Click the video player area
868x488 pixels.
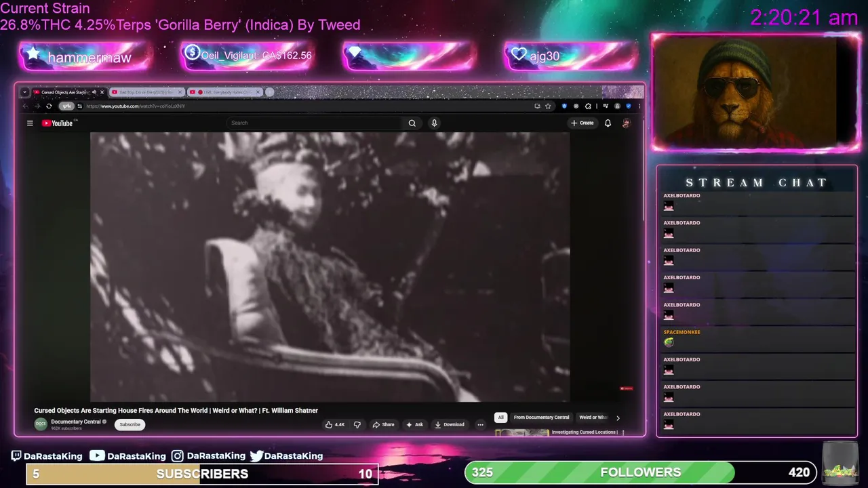330,267
